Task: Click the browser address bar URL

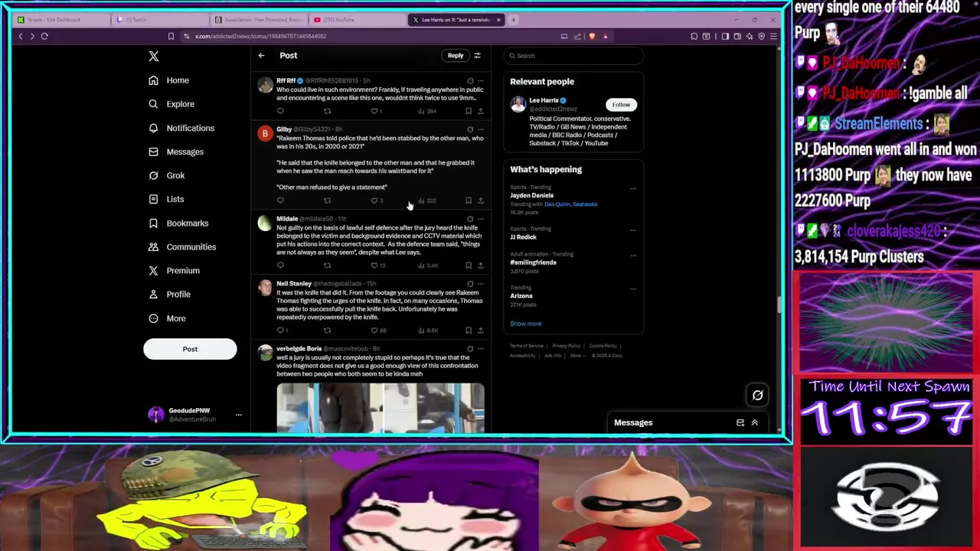Action: click(260, 36)
